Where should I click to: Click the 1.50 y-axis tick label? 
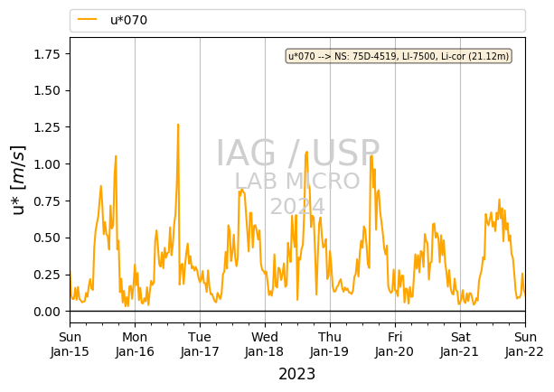tap(47, 90)
